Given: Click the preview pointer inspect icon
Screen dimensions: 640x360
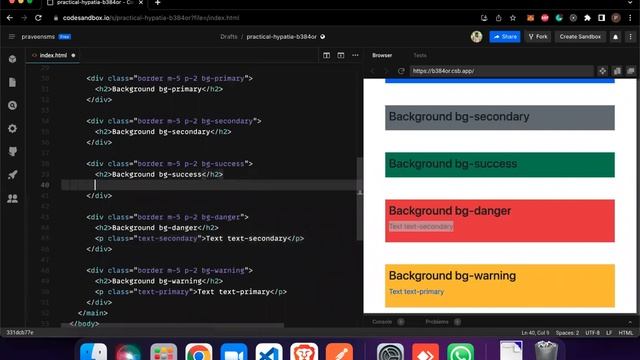Looking at the screenshot, I should click(602, 71).
